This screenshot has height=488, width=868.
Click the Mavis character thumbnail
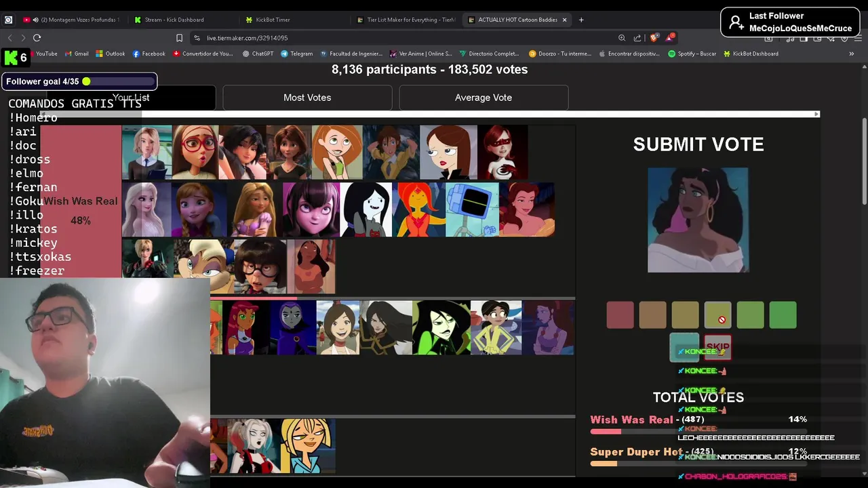point(311,209)
